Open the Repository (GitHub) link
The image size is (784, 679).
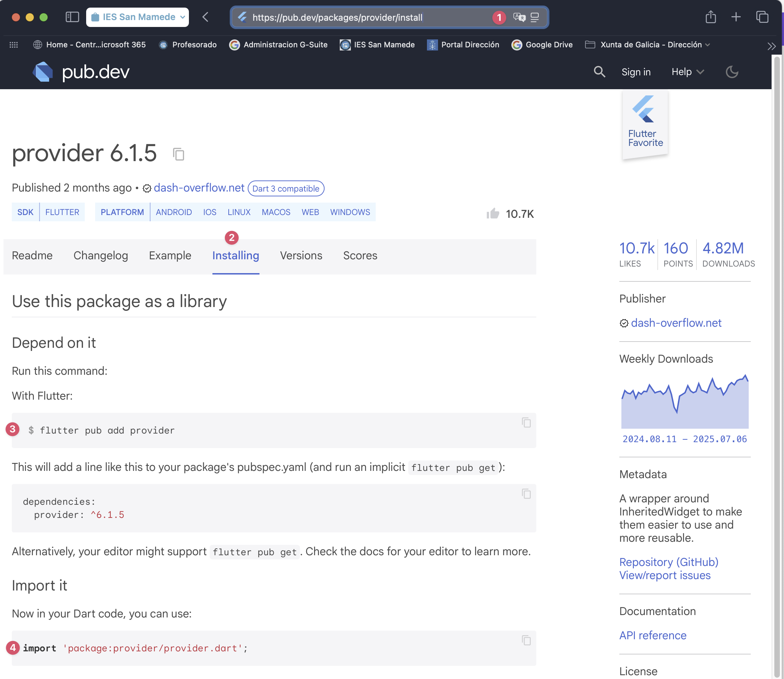[x=668, y=562]
